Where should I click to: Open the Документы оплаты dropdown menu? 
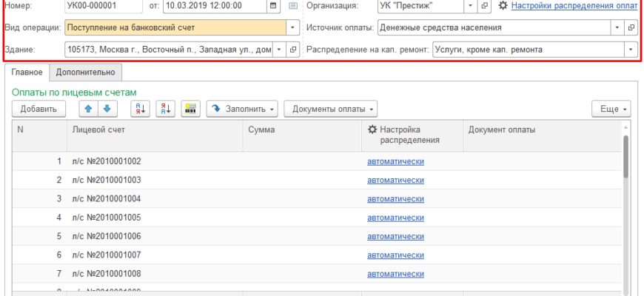click(x=331, y=109)
